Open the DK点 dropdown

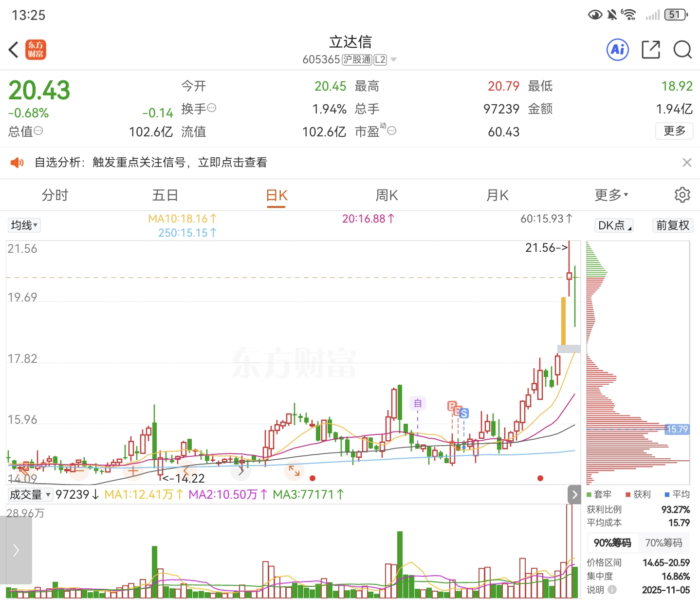pyautogui.click(x=614, y=225)
